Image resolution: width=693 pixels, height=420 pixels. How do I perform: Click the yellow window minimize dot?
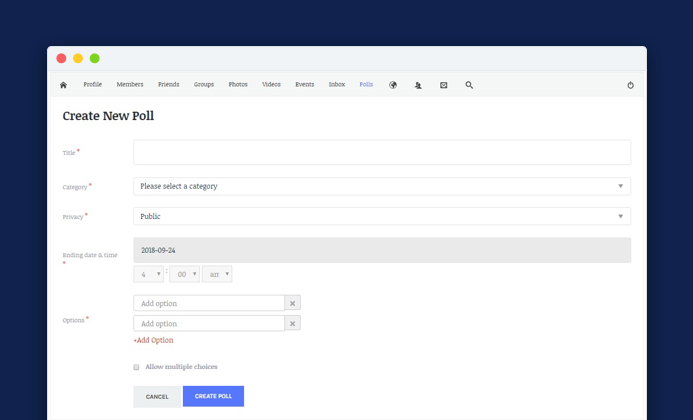click(78, 58)
